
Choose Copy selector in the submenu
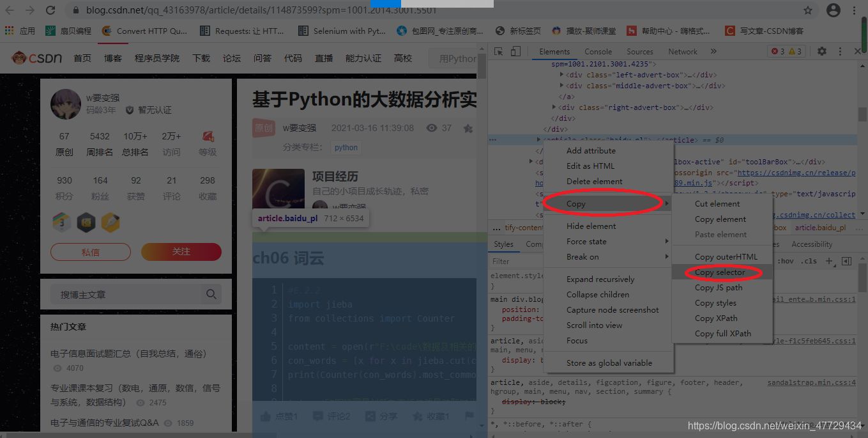(722, 272)
